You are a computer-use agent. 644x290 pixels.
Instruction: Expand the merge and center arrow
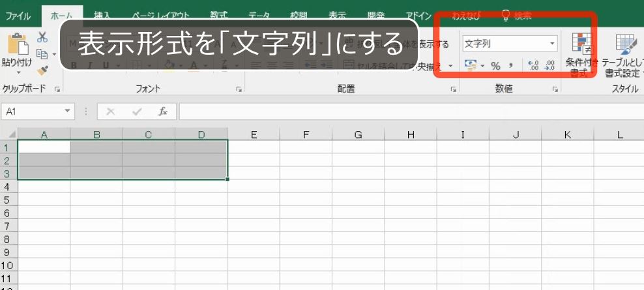[x=450, y=65]
